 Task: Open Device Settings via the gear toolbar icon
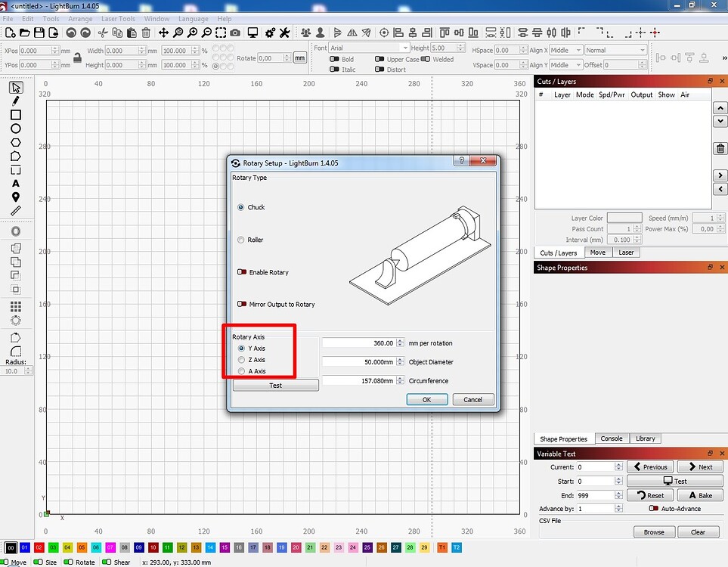point(269,33)
